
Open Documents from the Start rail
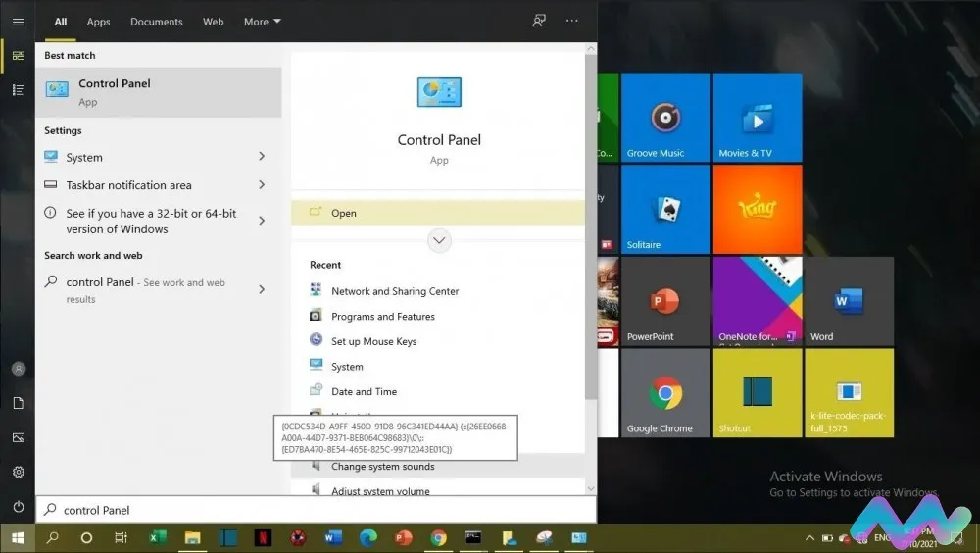[18, 404]
